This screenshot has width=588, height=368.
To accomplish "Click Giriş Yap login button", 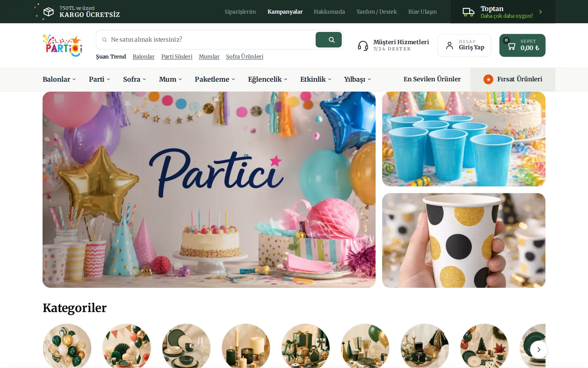I will coord(464,45).
